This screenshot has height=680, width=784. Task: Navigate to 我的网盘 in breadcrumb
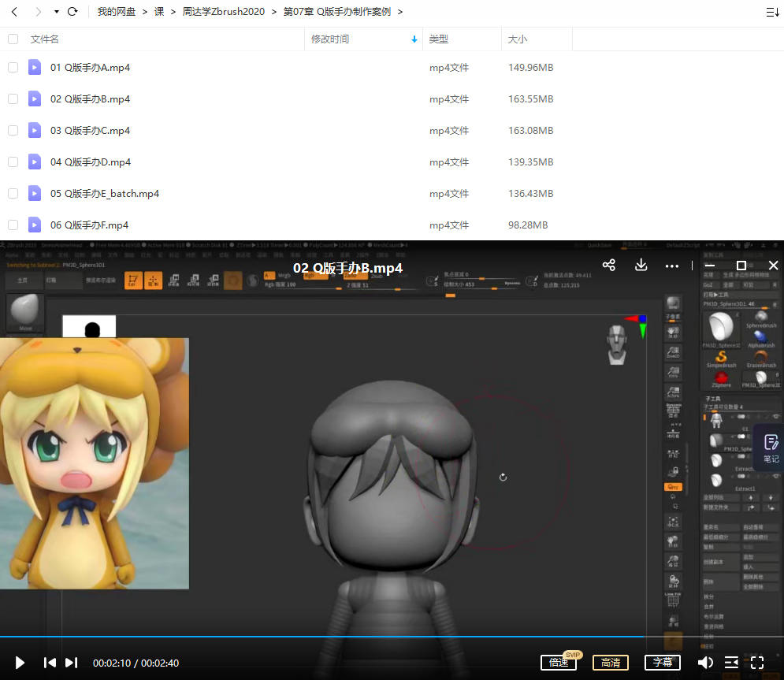click(116, 12)
